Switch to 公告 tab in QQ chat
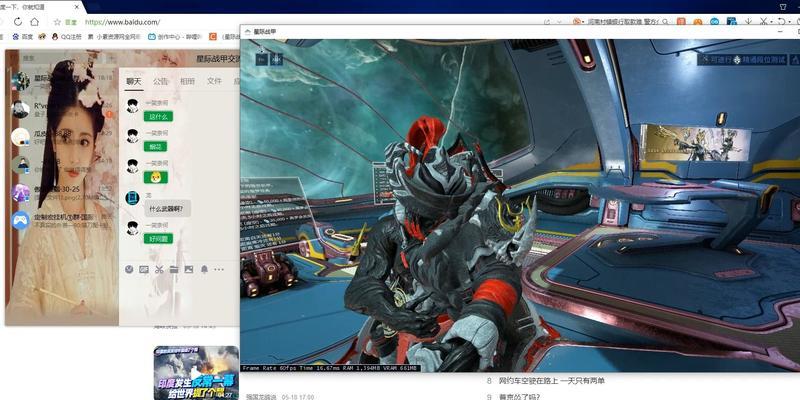Image resolution: width=800 pixels, height=400 pixels. pyautogui.click(x=161, y=81)
